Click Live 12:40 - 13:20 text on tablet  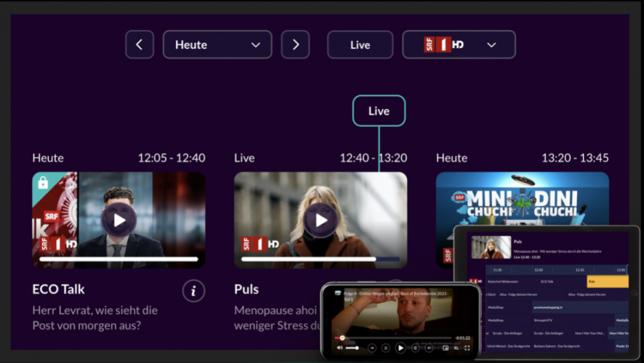[x=527, y=257]
